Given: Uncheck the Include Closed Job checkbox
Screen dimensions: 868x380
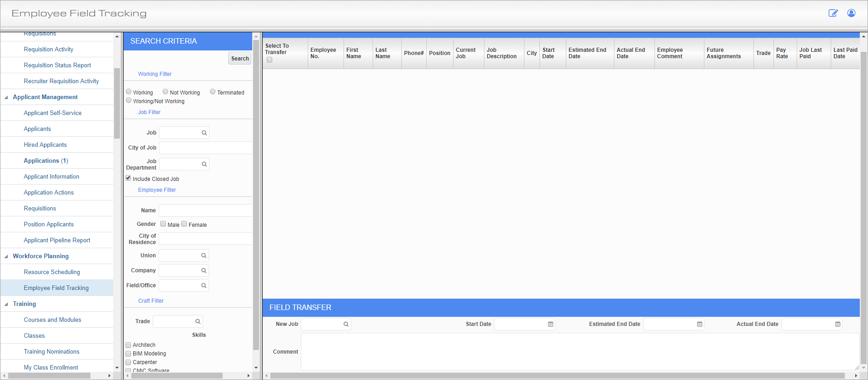Looking at the screenshot, I should click(128, 178).
